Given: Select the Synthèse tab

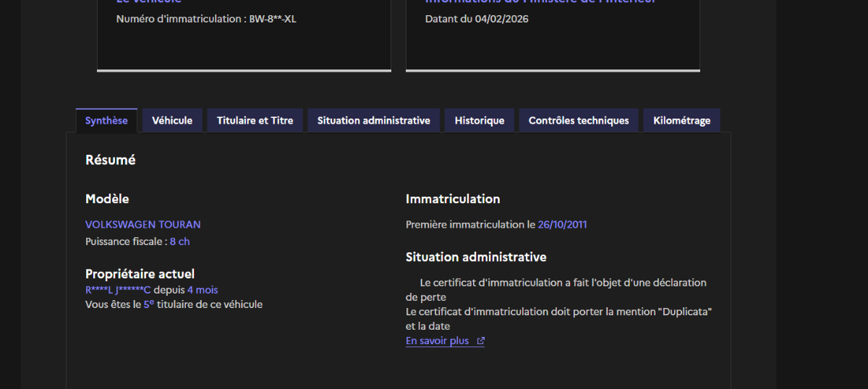Looking at the screenshot, I should click(106, 121).
